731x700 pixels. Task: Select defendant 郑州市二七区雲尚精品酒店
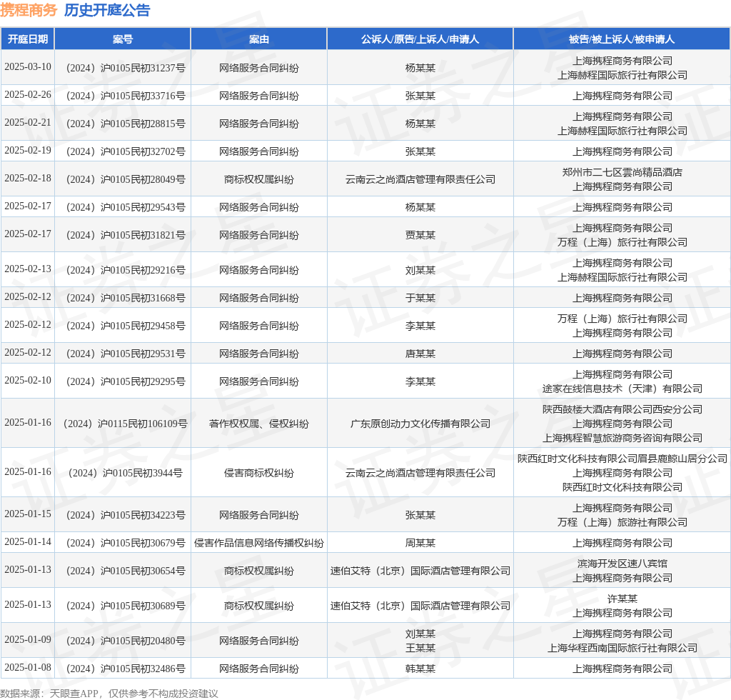(622, 173)
